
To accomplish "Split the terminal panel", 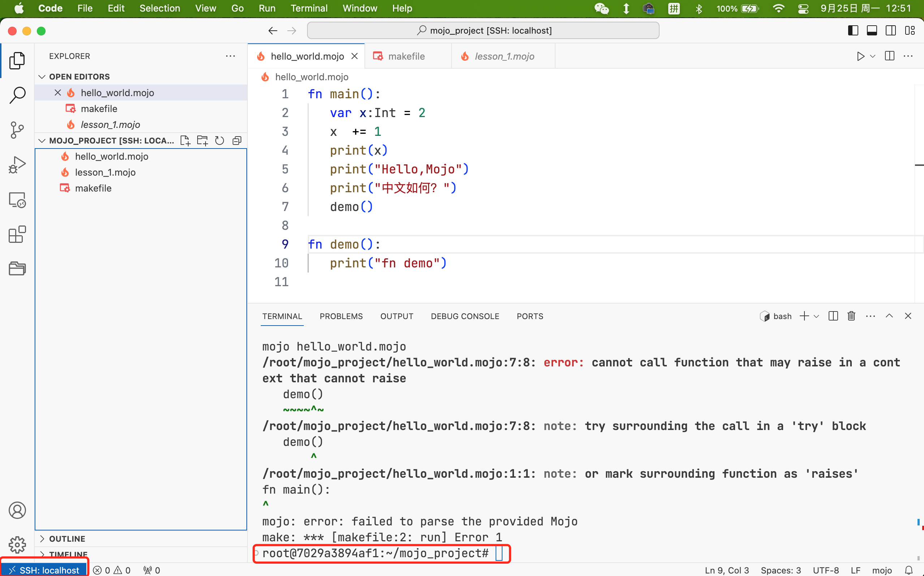I will [x=833, y=316].
